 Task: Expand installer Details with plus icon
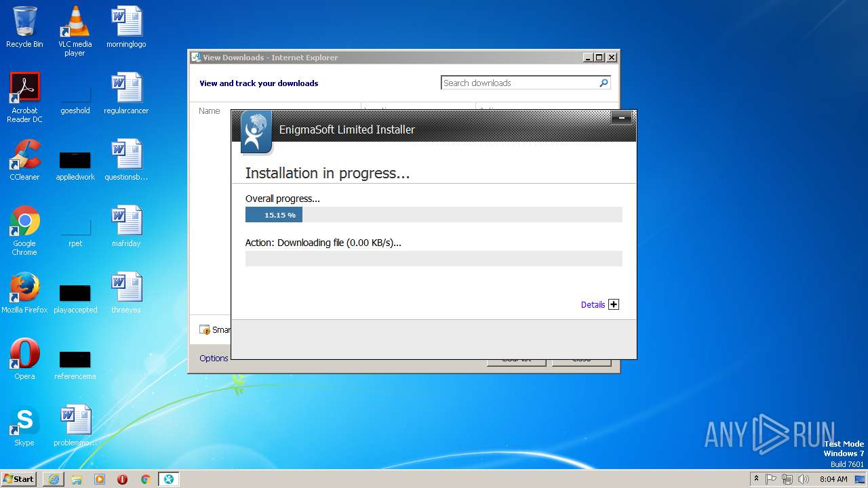[614, 304]
